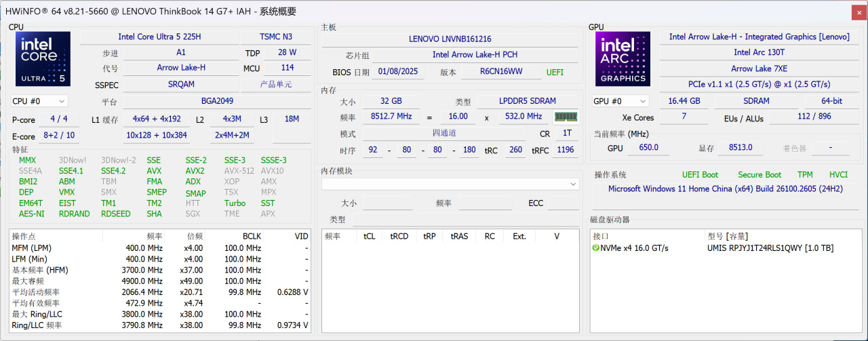Click the Intel Arrow Lake-H PCH chipset field
Image resolution: width=868 pixels, height=341 pixels.
tap(475, 55)
